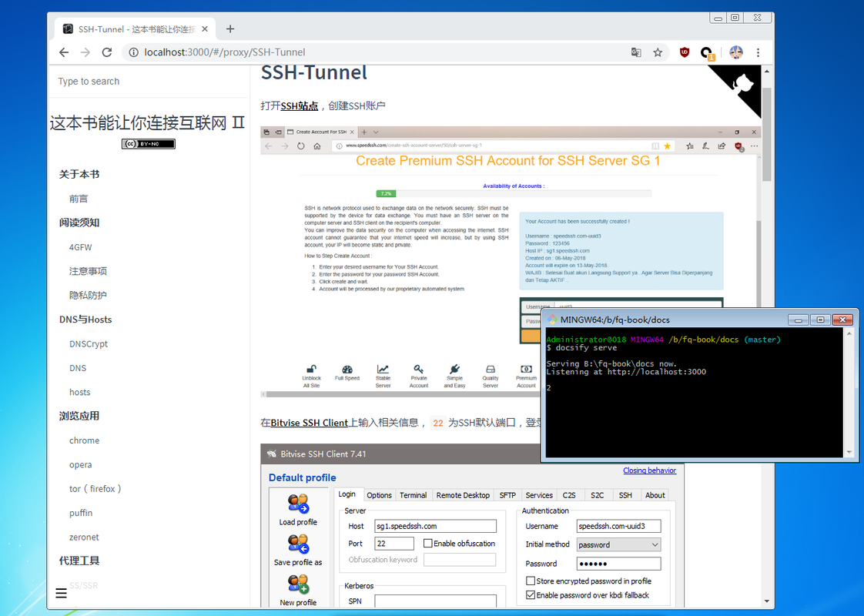Switch to the S2C tab
Screen dimensions: 864x616
point(598,495)
